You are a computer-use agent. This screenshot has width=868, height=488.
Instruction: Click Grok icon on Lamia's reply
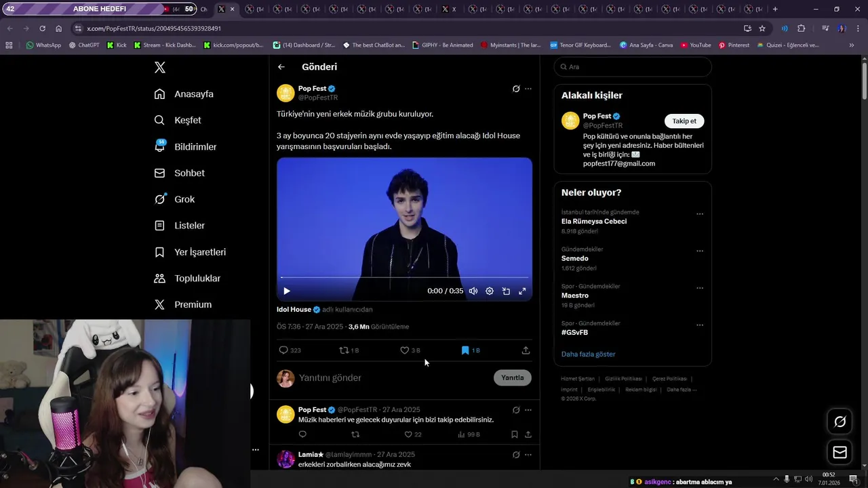pyautogui.click(x=516, y=455)
